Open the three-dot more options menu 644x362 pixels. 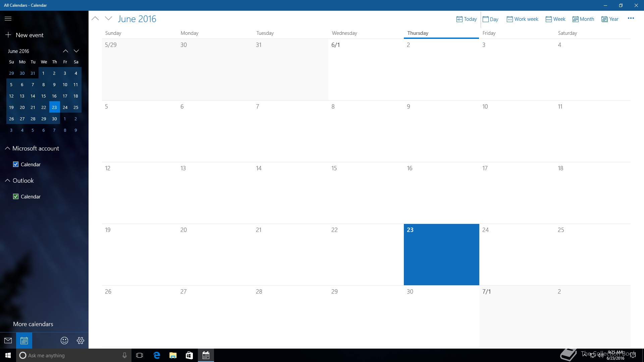coord(631,18)
